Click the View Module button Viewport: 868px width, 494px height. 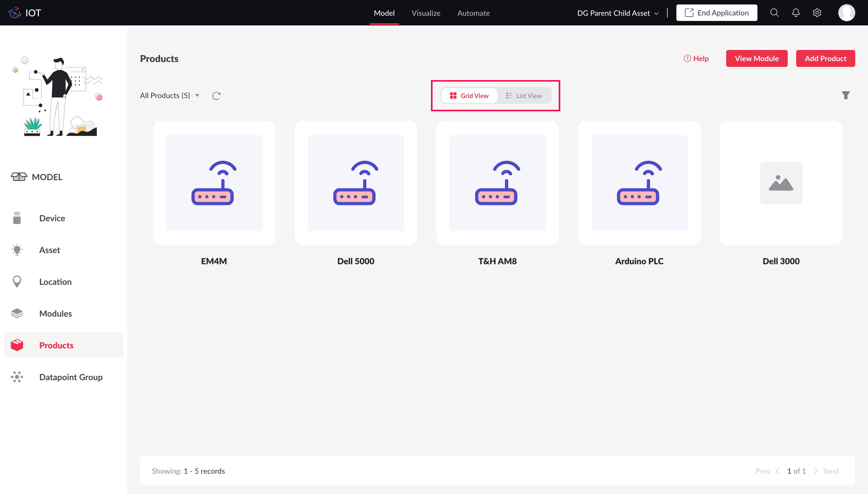point(756,58)
